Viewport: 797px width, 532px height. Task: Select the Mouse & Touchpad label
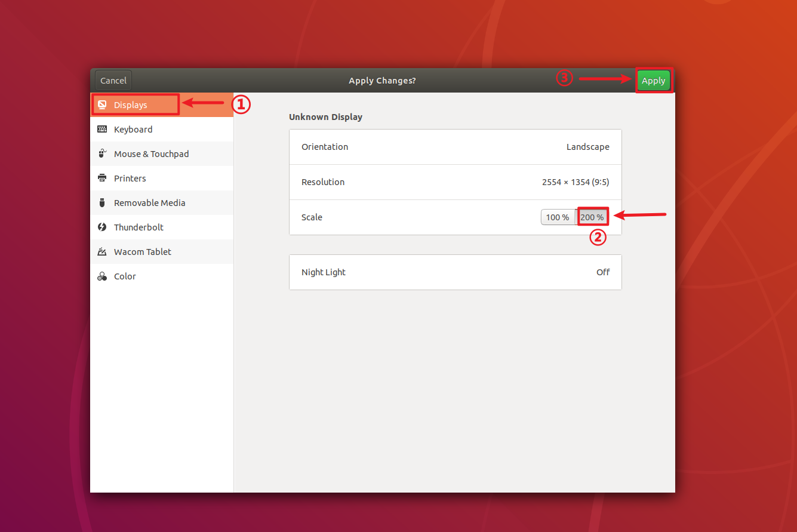tap(152, 154)
